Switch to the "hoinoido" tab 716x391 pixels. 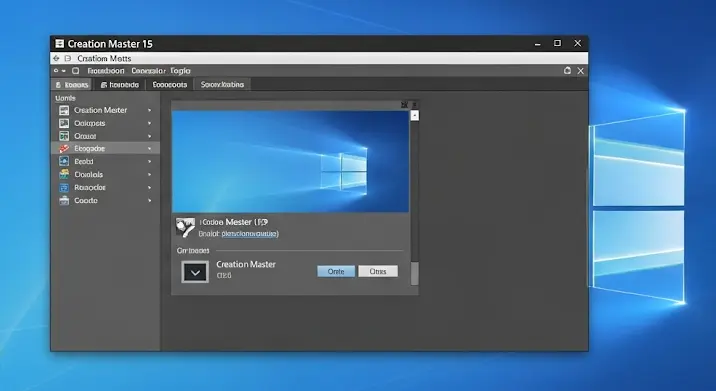coord(120,85)
